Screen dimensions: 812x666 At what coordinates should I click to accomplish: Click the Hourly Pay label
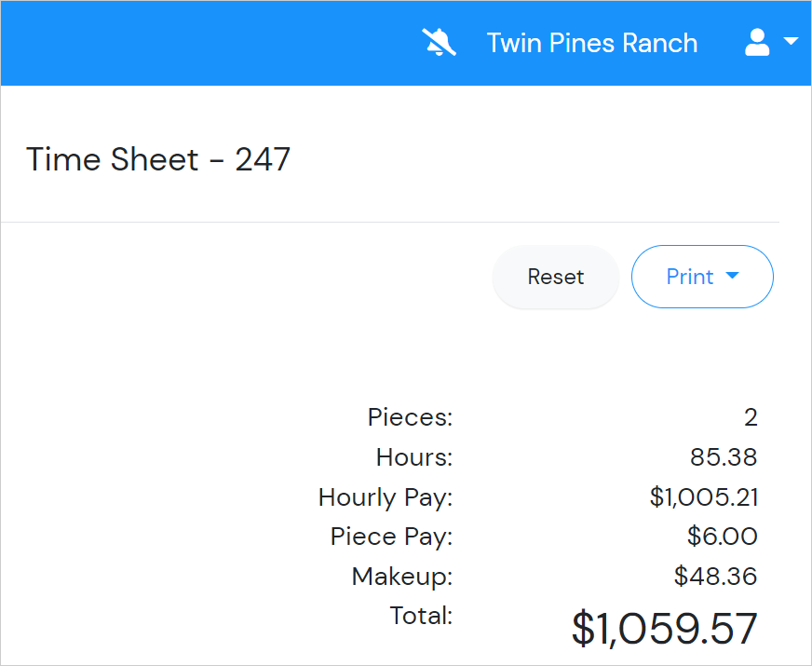click(x=386, y=497)
